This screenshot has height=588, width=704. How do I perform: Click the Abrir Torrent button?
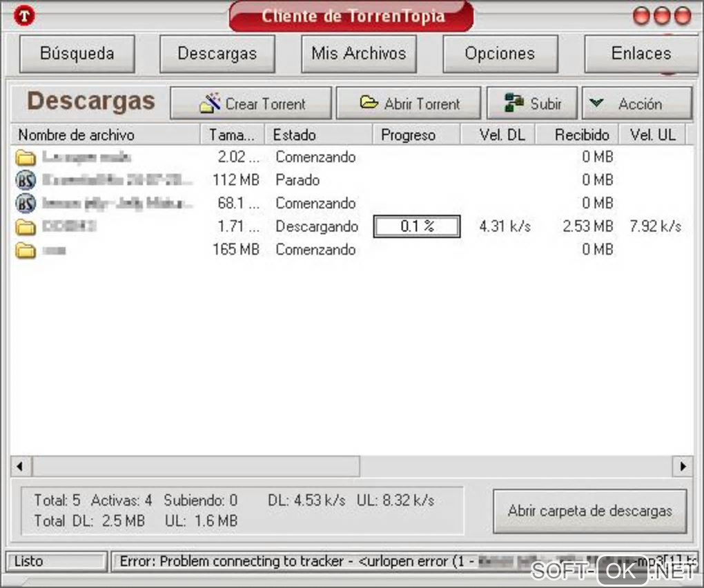(409, 104)
